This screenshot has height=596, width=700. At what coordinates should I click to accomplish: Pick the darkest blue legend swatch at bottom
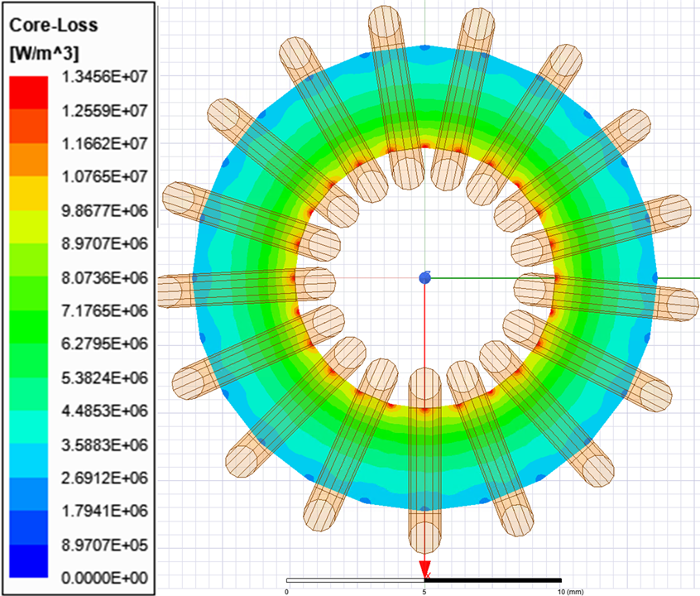click(x=27, y=561)
